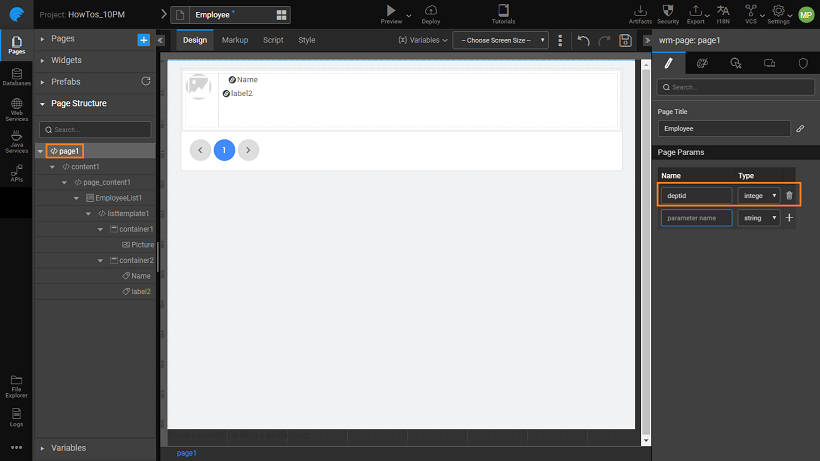Click the Artifacts download icon
Image resolution: width=820 pixels, height=461 pixels.
(x=641, y=12)
